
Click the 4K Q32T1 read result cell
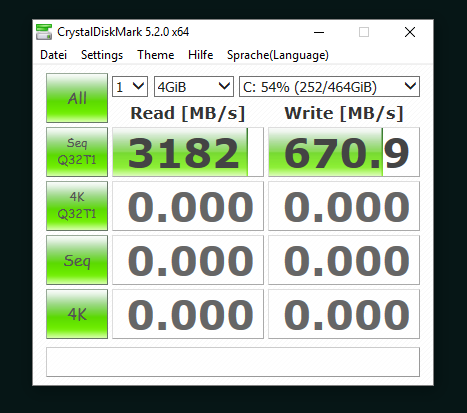188,206
